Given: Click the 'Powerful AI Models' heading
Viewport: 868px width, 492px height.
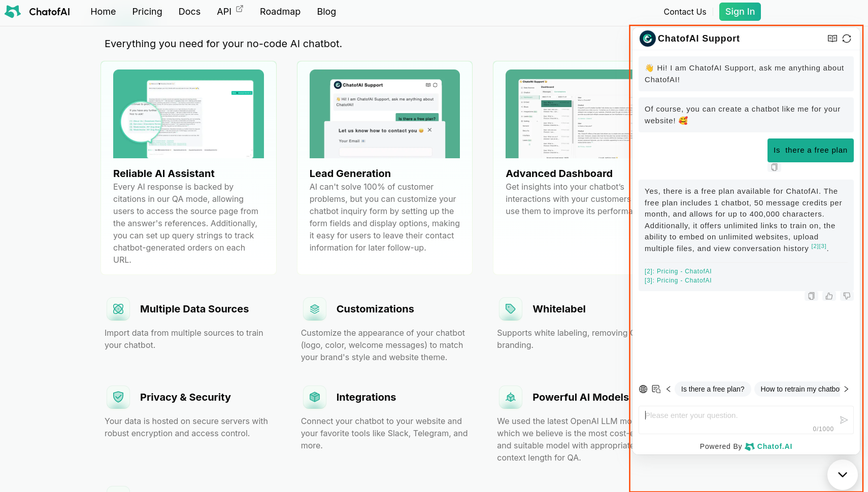Looking at the screenshot, I should (x=581, y=397).
